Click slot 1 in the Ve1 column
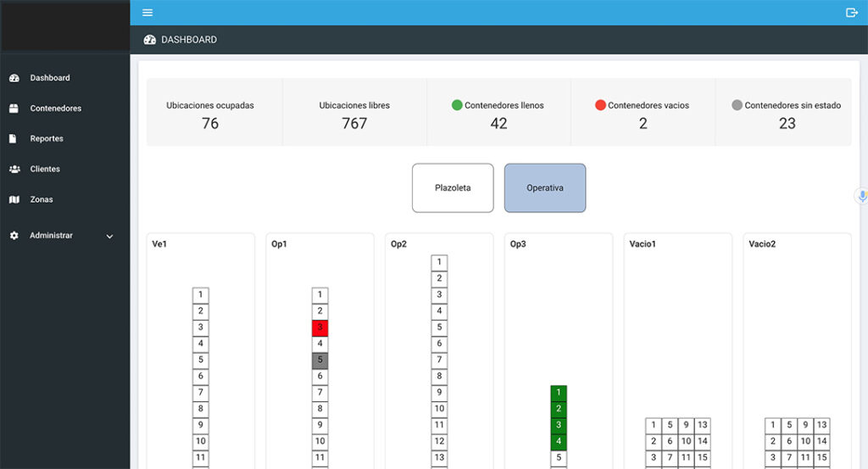The height and width of the screenshot is (469, 868). (200, 295)
